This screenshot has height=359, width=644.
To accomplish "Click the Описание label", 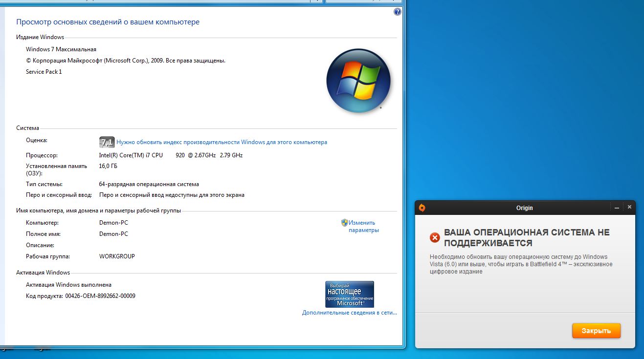I will [x=40, y=245].
